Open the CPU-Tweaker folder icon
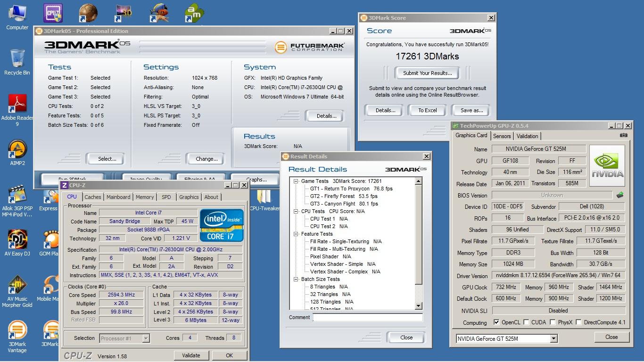Screen dimensions: 644x362 click(264, 200)
